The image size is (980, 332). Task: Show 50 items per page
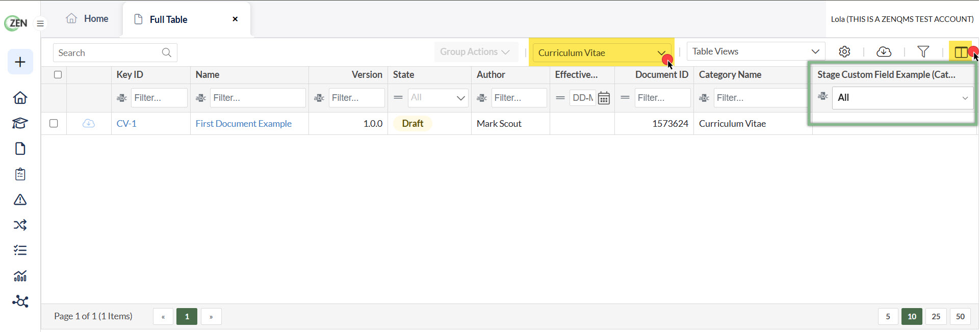coord(961,317)
